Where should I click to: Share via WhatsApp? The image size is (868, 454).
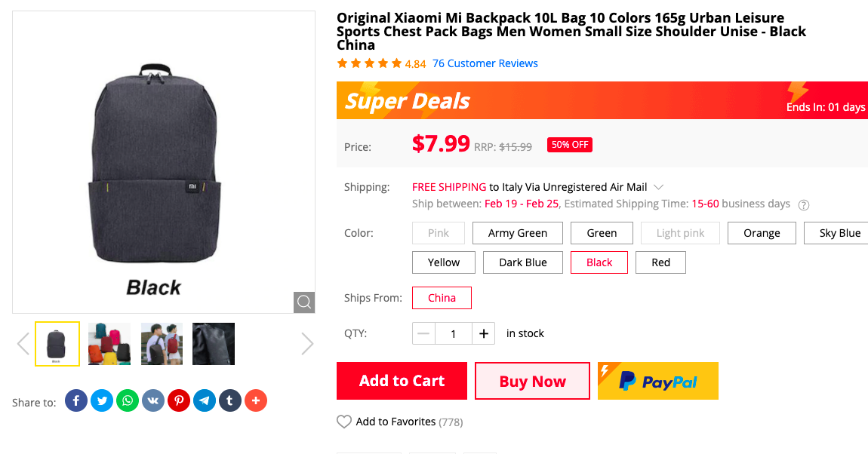pyautogui.click(x=128, y=400)
